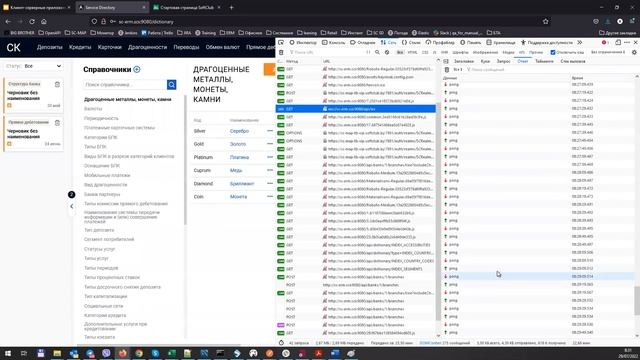Image resolution: width=640 pixels, height=360 pixels.
Task: Open network settings gear
Action: tap(634, 52)
